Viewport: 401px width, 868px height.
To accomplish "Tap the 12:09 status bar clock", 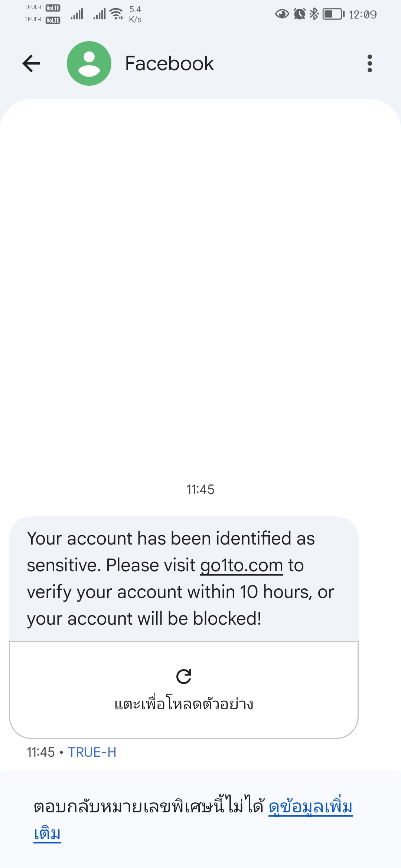I will pyautogui.click(x=363, y=14).
